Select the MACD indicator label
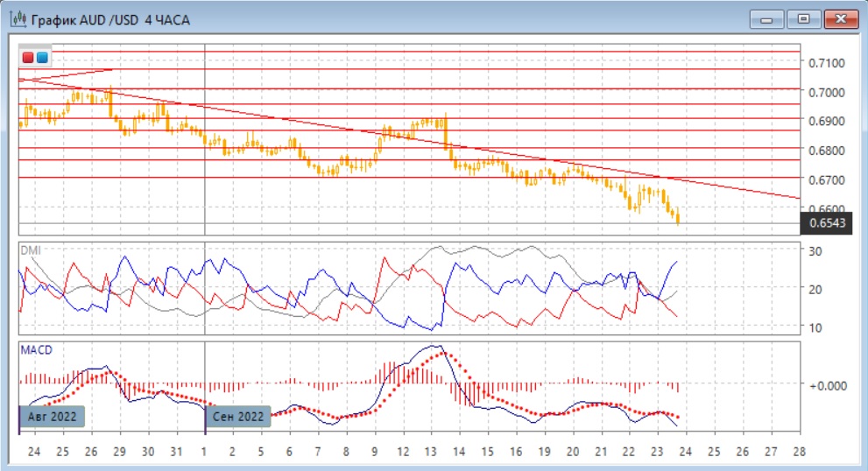Screen dimensions: 868x471 tap(36, 350)
